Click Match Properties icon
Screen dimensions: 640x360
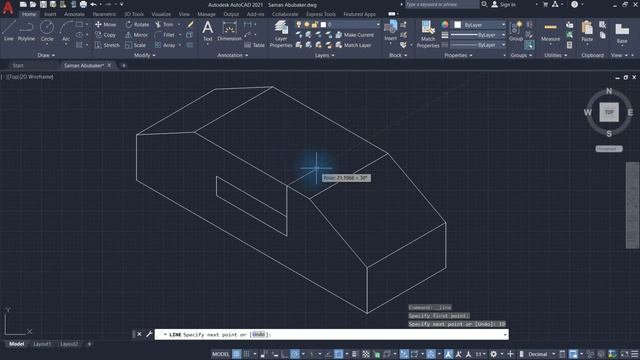[428, 34]
